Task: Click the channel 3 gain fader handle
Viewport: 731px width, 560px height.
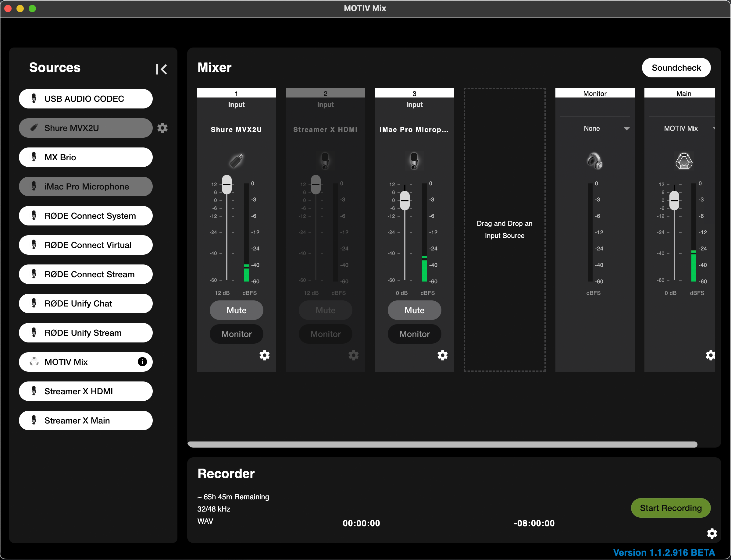Action: pos(405,200)
